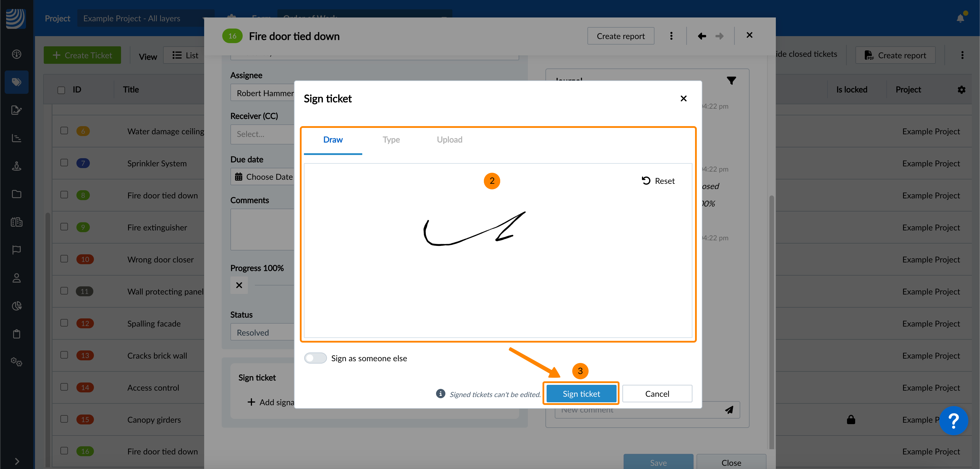Click the journal filter funnel icon

click(x=731, y=81)
